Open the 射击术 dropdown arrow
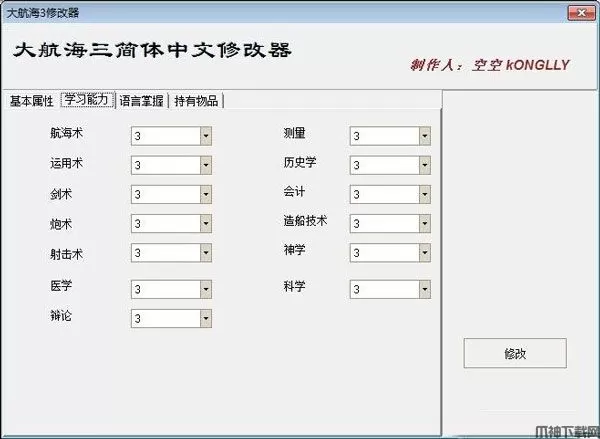 pyautogui.click(x=205, y=254)
